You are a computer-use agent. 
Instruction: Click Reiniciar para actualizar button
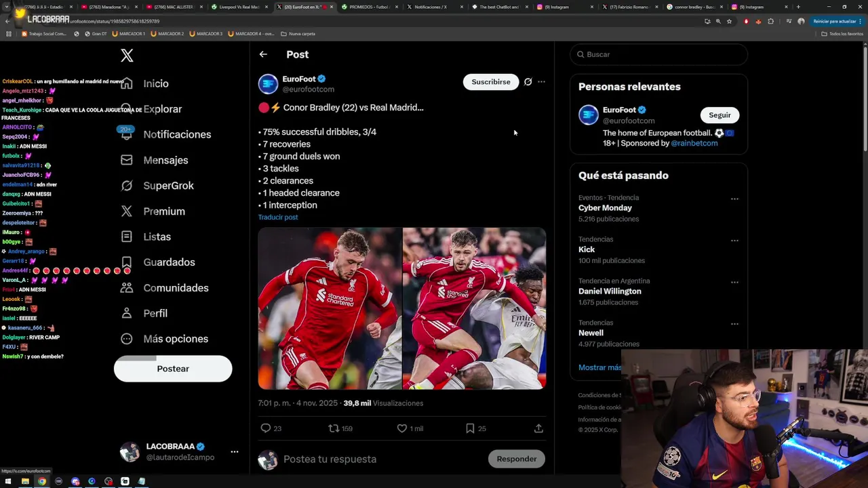tap(837, 22)
